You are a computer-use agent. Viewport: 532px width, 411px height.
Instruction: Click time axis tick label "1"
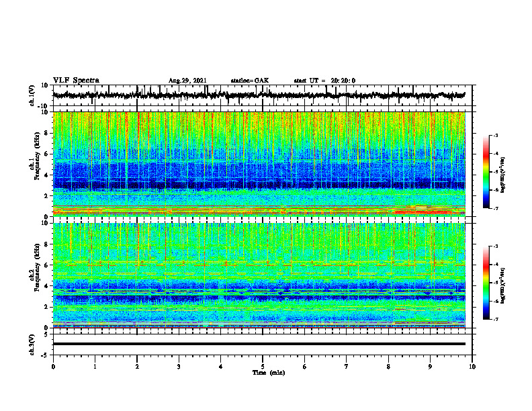pyautogui.click(x=95, y=367)
